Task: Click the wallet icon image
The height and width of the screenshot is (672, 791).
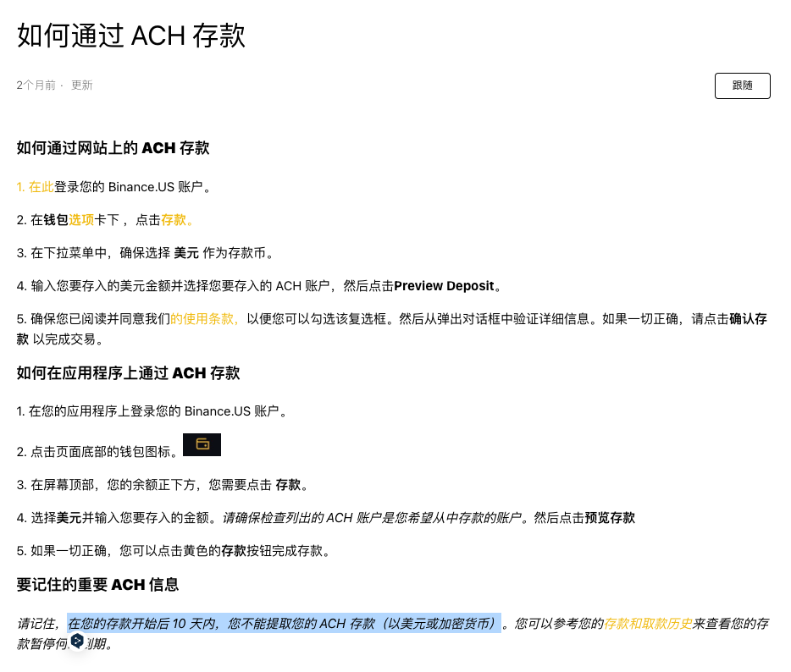Action: point(202,444)
